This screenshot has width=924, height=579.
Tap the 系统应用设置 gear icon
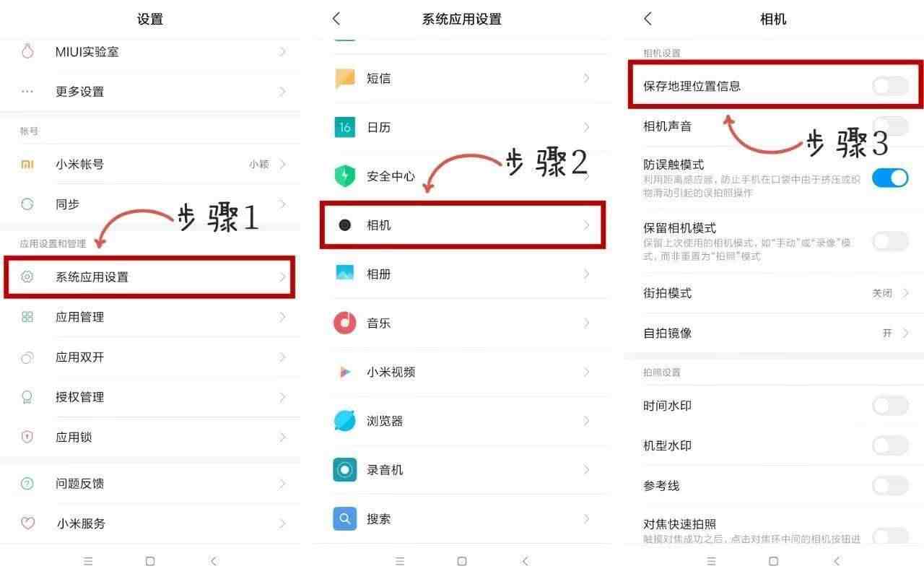point(27,277)
